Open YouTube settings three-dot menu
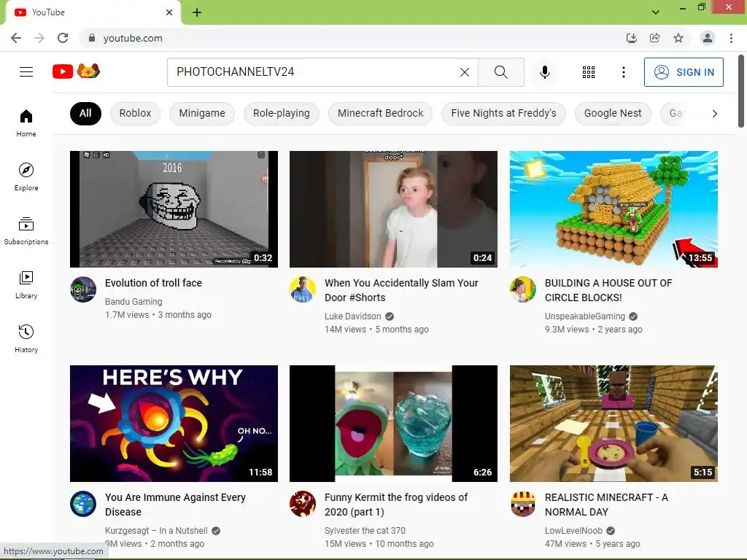 click(x=623, y=72)
